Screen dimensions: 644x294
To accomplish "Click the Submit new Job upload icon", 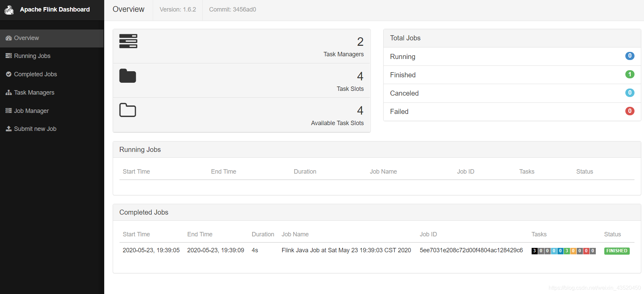I will click(9, 129).
